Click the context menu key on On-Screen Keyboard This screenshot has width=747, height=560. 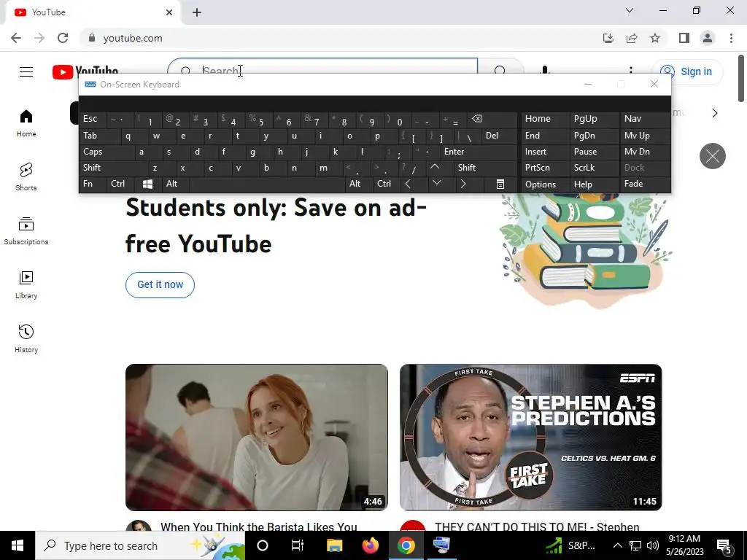(x=500, y=184)
